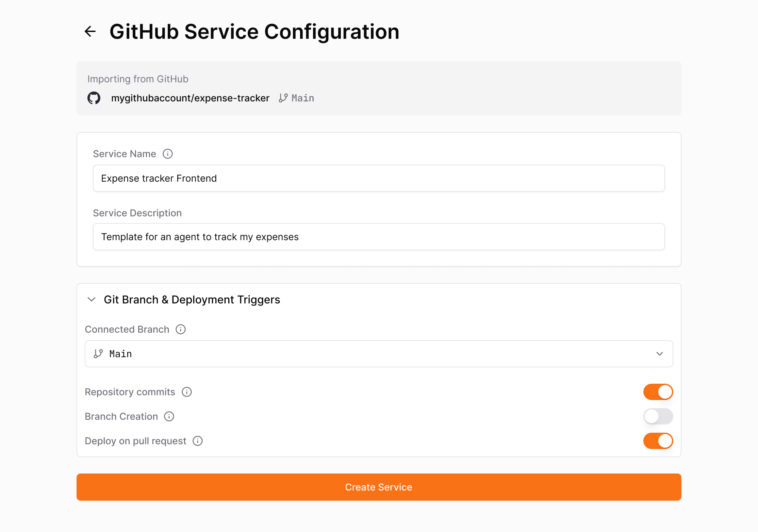Click the Service Description input field
This screenshot has height=532, width=758.
pos(379,237)
